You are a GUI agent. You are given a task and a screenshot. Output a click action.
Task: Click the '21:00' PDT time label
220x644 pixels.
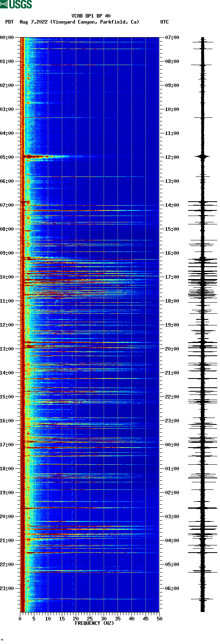(x=7, y=541)
